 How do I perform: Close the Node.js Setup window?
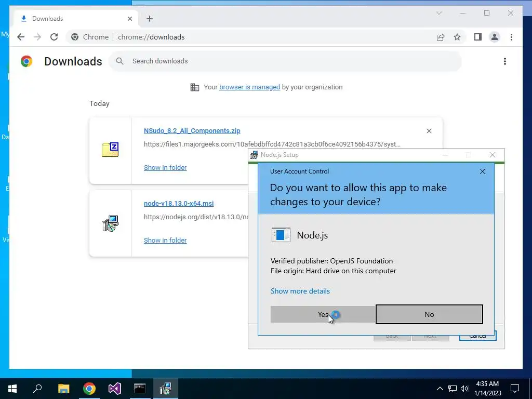(493, 155)
